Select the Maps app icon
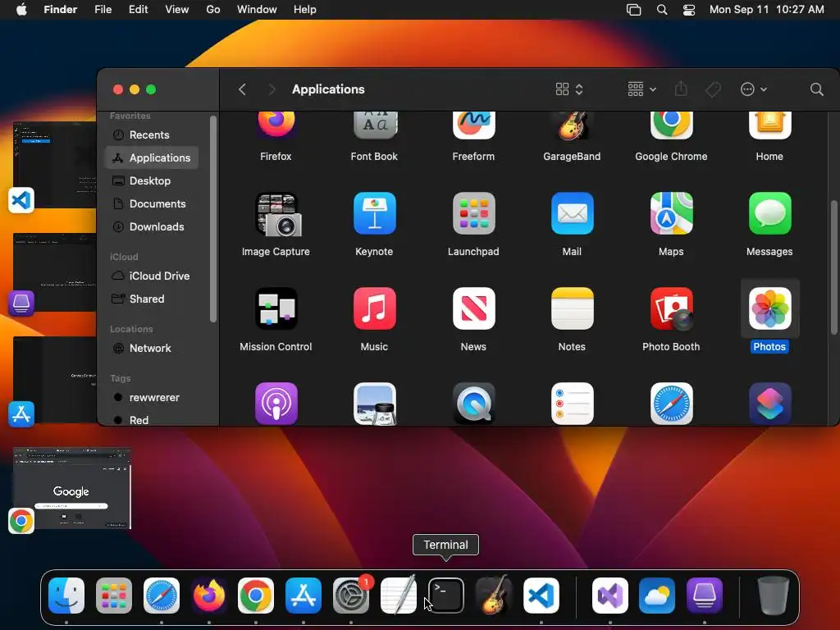 [671, 214]
